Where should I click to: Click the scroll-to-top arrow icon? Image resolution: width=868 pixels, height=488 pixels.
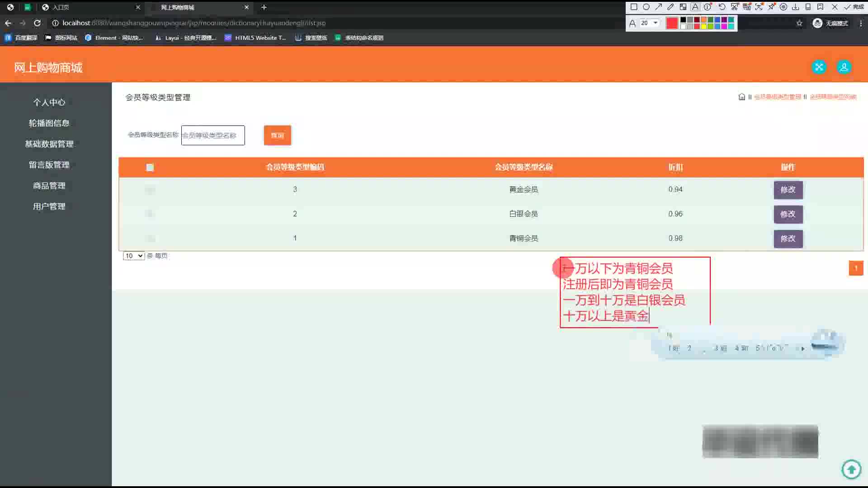coord(851,469)
